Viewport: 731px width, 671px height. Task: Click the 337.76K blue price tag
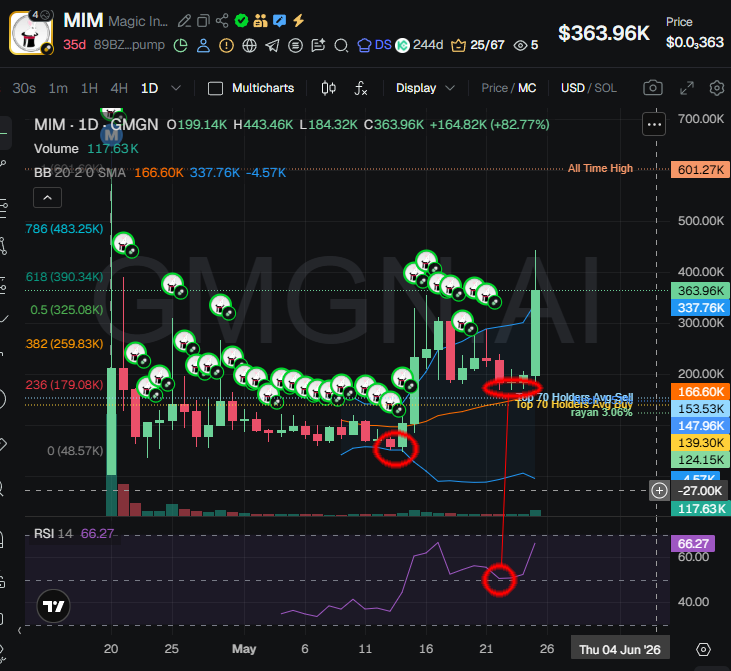point(701,308)
